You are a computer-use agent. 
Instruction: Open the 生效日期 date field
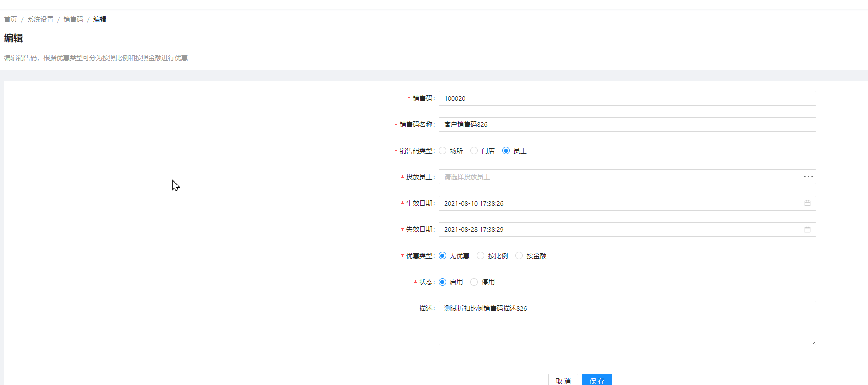tap(627, 203)
